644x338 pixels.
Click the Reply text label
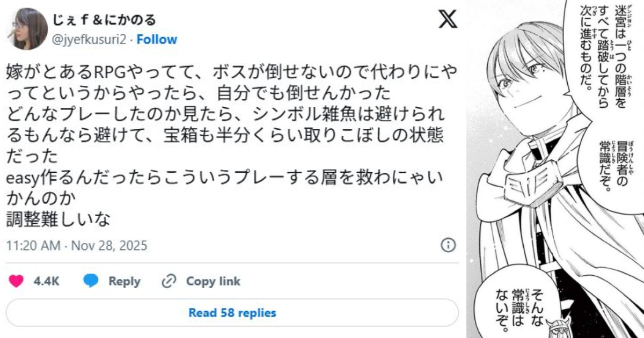click(x=124, y=281)
